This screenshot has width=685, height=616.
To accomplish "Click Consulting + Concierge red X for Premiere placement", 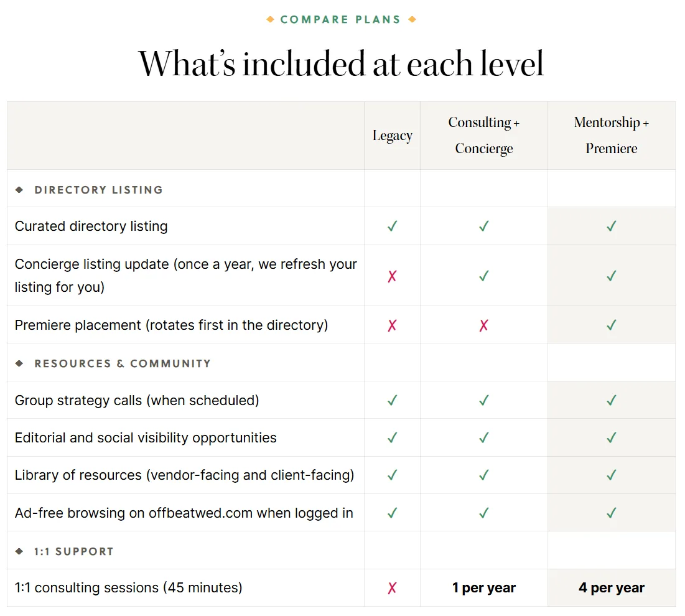I will 483,325.
